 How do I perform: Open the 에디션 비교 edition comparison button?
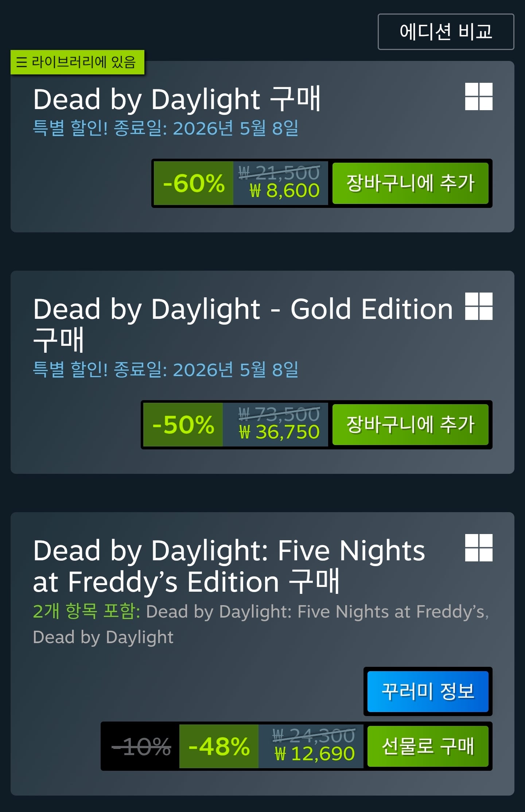[x=446, y=32]
